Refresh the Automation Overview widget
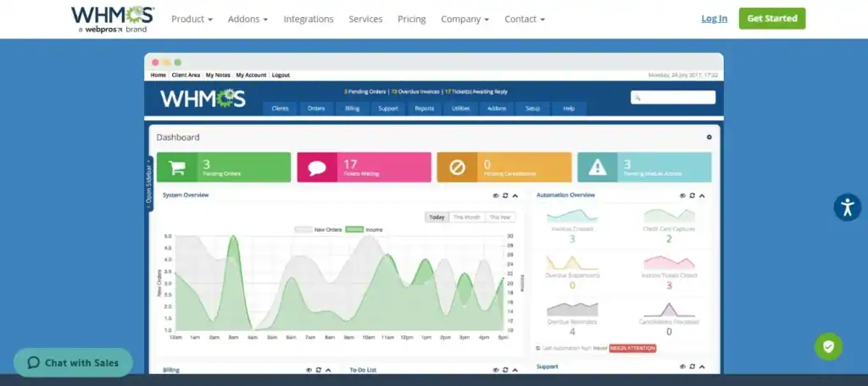 (692, 195)
